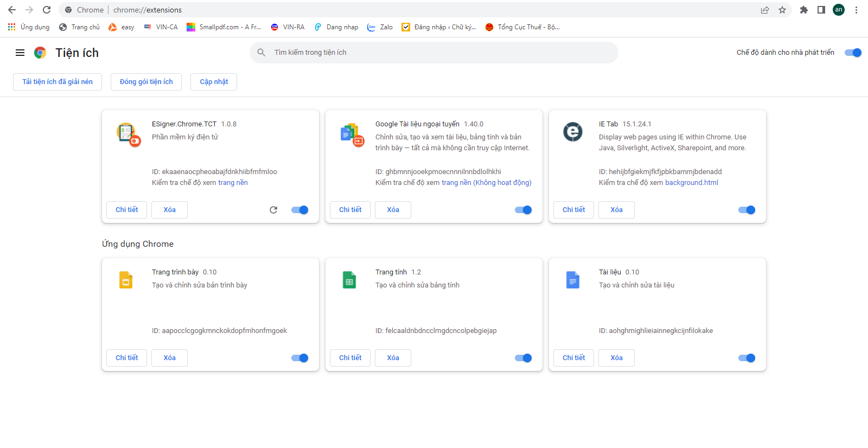Remove Trang trình bày with Xóa
This screenshot has height=448, width=868.
169,358
